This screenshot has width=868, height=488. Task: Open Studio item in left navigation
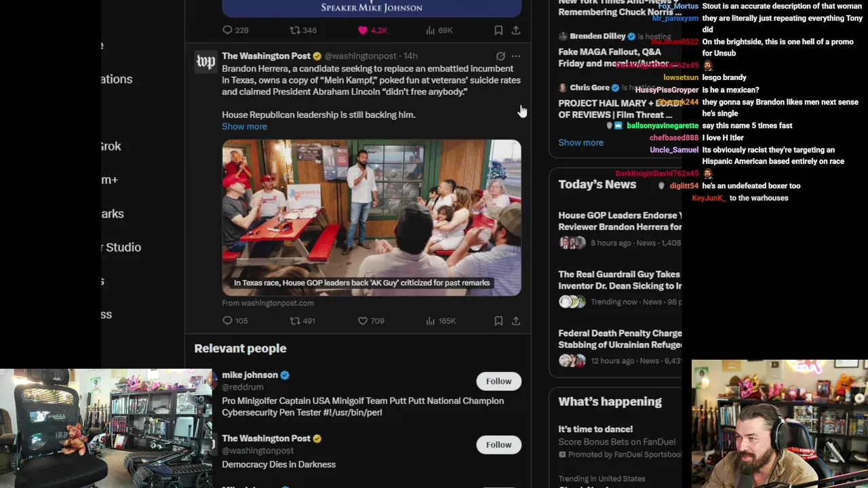pyautogui.click(x=121, y=247)
